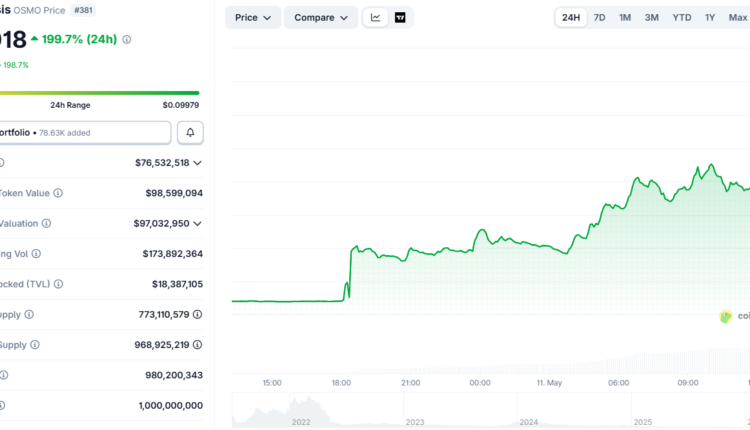This screenshot has height=430, width=750.
Task: Show info icon next to Valuation label
Action: click(46, 223)
